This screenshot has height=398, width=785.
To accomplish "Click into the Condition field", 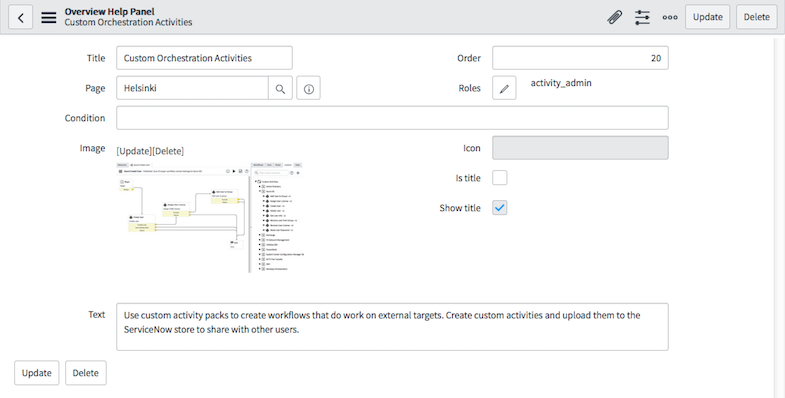I will coord(392,118).
